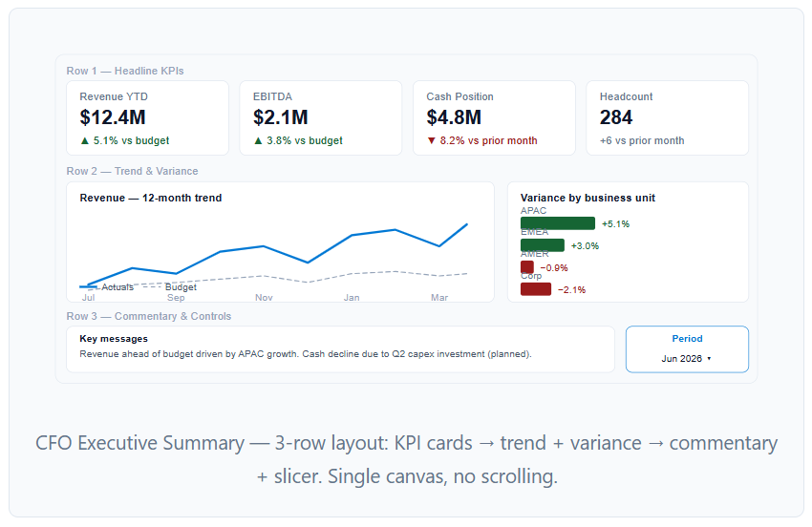This screenshot has width=812, height=527.
Task: Click the 'Variance by business unit' title
Action: [588, 198]
